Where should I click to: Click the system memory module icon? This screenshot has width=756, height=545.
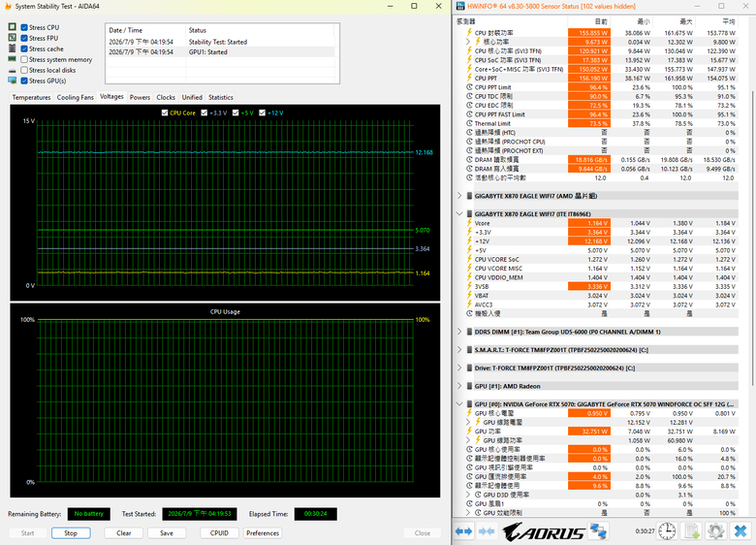12,59
